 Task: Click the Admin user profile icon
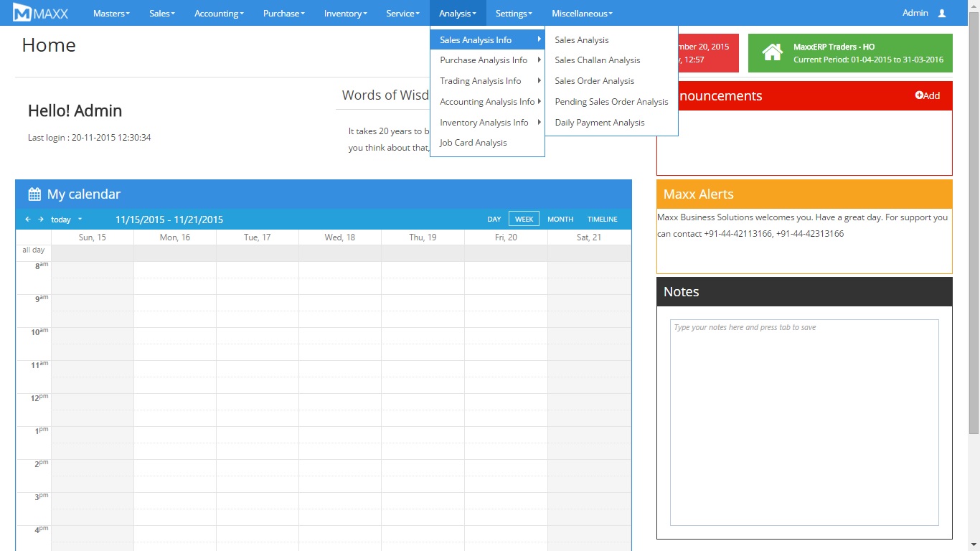[x=942, y=13]
